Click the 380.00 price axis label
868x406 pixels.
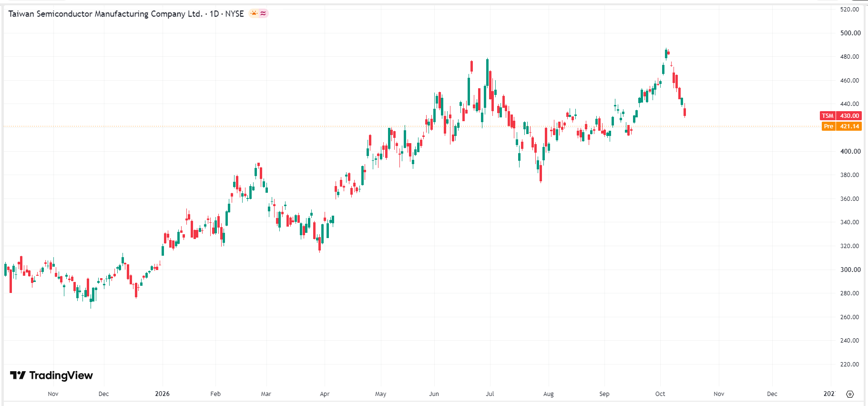[x=850, y=175]
